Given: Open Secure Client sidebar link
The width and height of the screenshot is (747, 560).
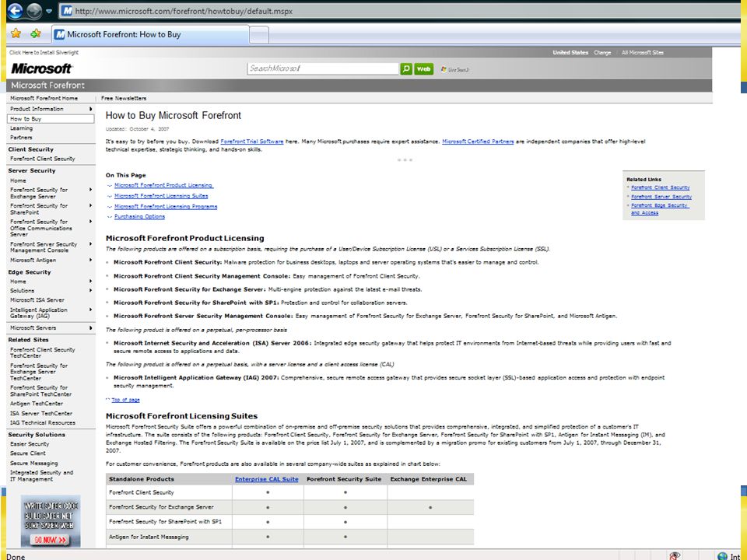Looking at the screenshot, I should [28, 453].
